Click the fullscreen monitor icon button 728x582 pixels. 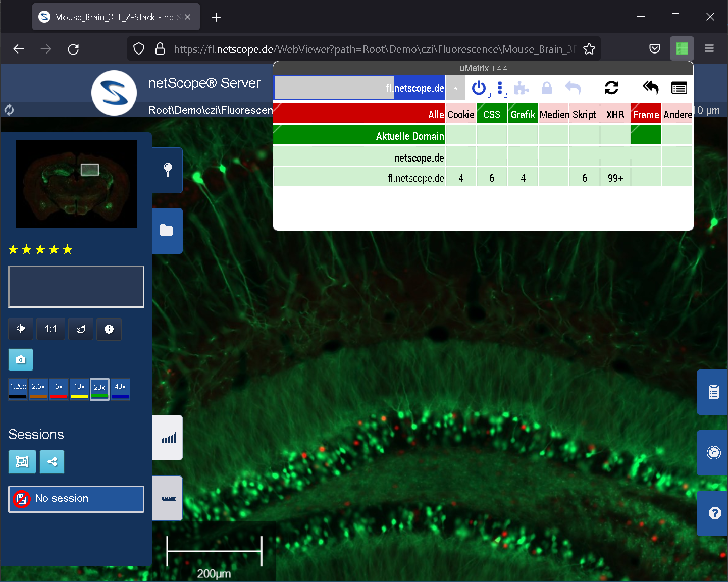[x=81, y=329]
